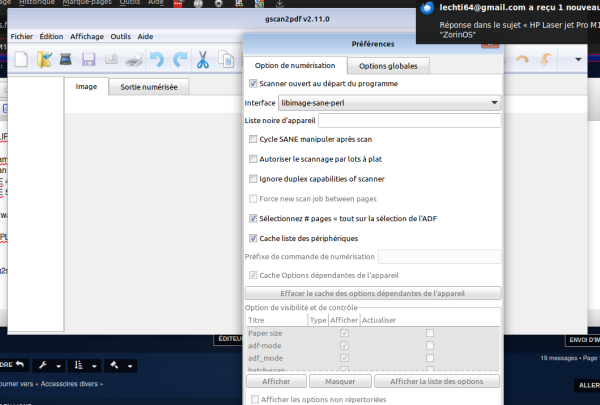
Task: Click the Save floppy disk icon
Action: 88,60
